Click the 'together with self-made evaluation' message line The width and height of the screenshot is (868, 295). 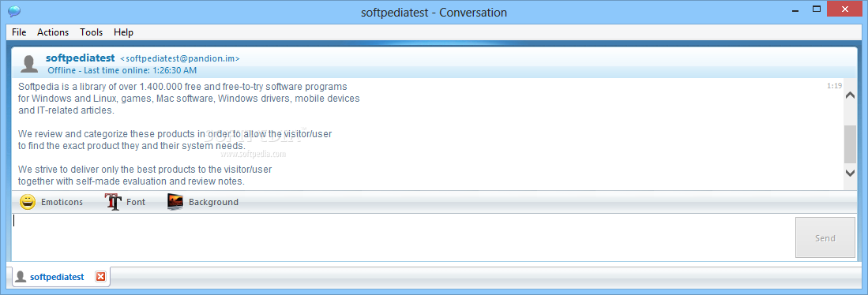click(132, 181)
